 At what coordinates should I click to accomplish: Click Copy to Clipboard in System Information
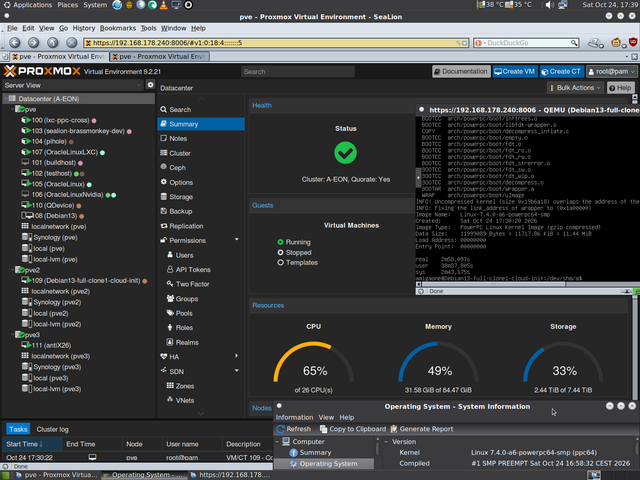pyautogui.click(x=353, y=429)
